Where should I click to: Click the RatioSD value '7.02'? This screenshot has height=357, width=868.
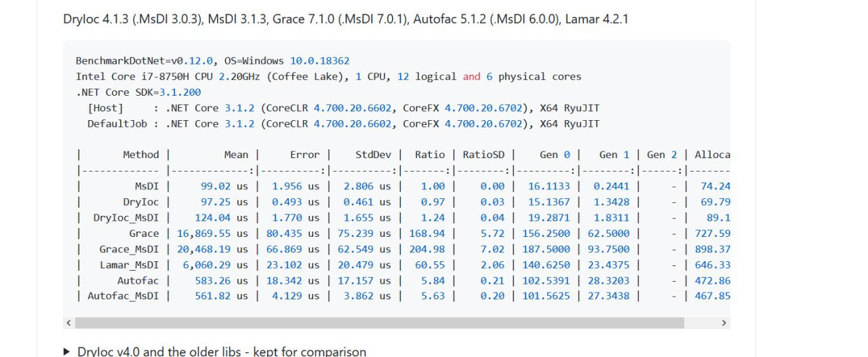pos(493,249)
